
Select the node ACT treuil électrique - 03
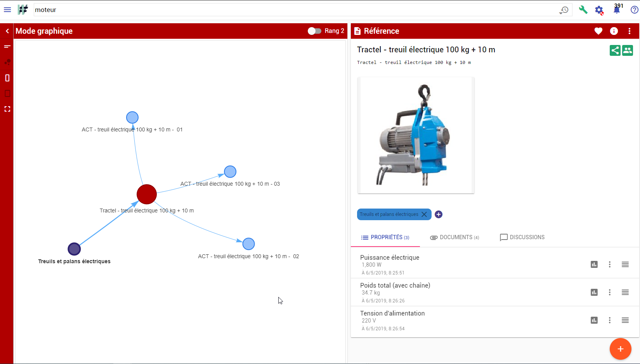tap(230, 172)
